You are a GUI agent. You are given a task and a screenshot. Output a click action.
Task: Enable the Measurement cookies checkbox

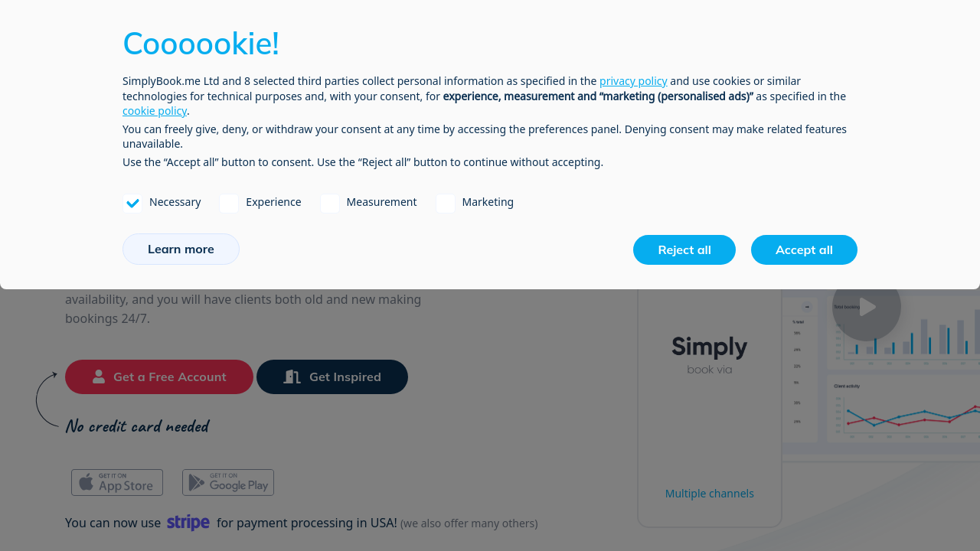(330, 203)
